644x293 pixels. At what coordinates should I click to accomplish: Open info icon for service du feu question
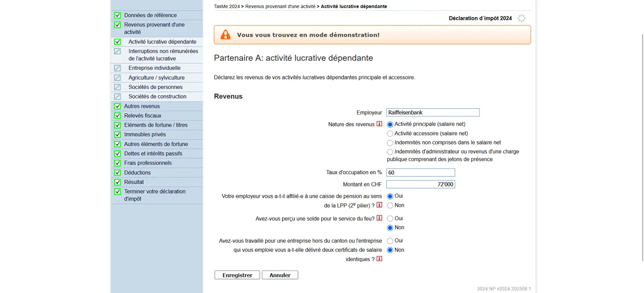(379, 218)
